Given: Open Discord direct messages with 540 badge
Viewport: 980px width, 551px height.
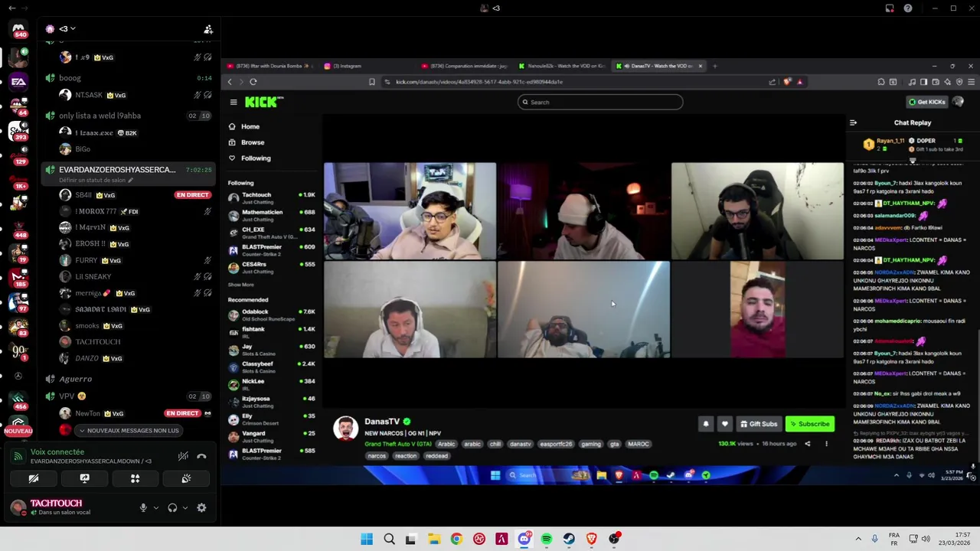Looking at the screenshot, I should (18, 30).
